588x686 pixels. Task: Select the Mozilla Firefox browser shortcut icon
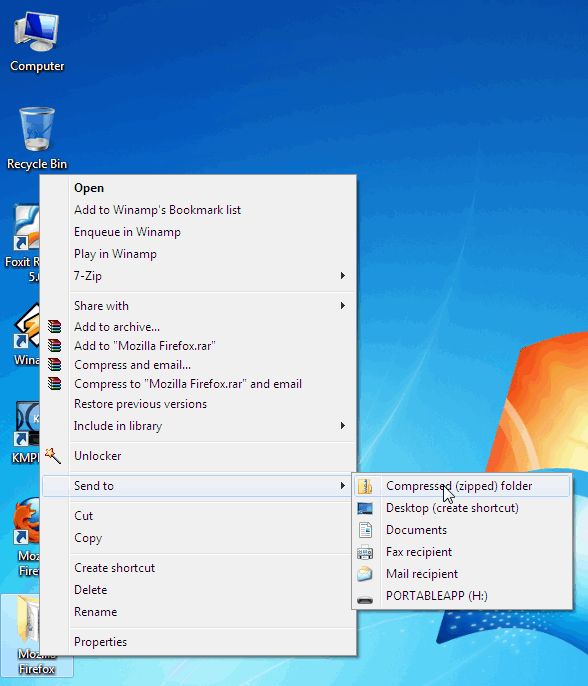pyautogui.click(x=25, y=521)
